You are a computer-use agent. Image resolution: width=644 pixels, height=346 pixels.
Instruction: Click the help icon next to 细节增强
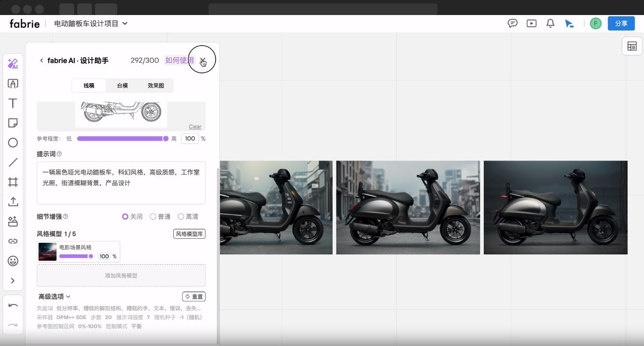(65, 217)
